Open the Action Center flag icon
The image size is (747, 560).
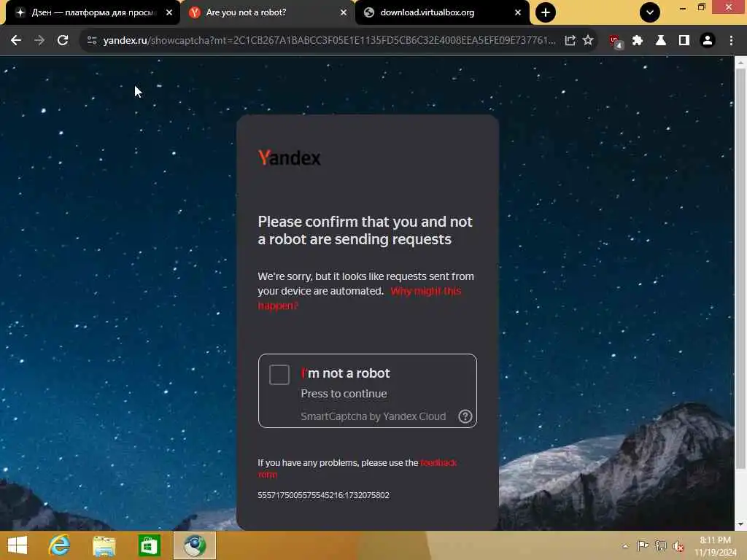click(x=643, y=546)
